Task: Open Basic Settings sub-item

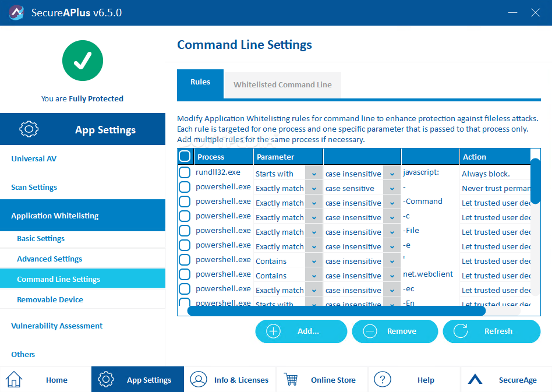Action: [83, 239]
